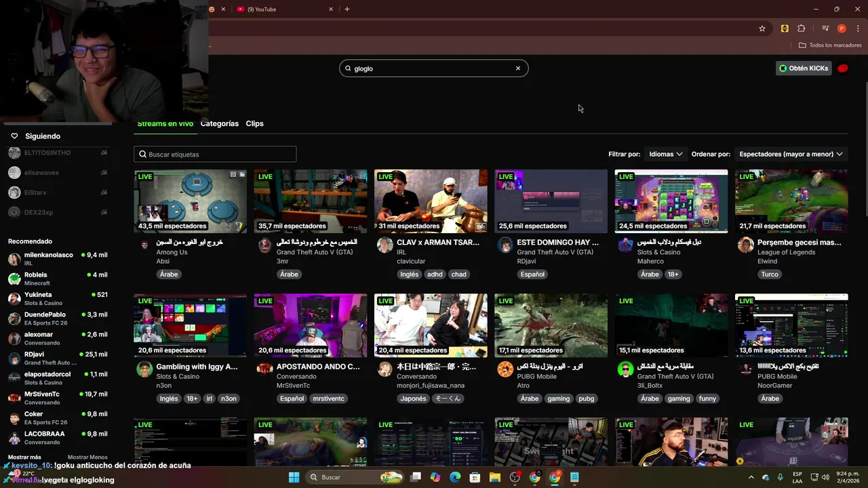Click the n3on channel avatar
868x488 pixels.
click(144, 369)
